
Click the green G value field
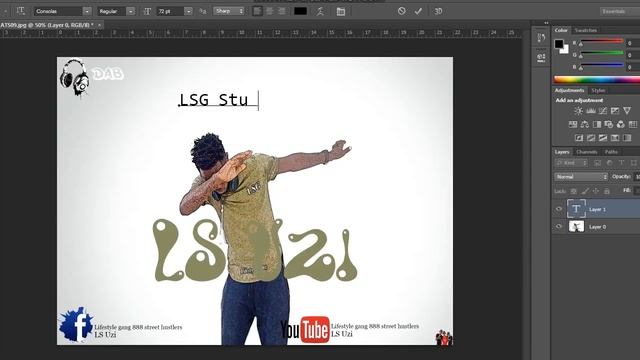click(633, 55)
